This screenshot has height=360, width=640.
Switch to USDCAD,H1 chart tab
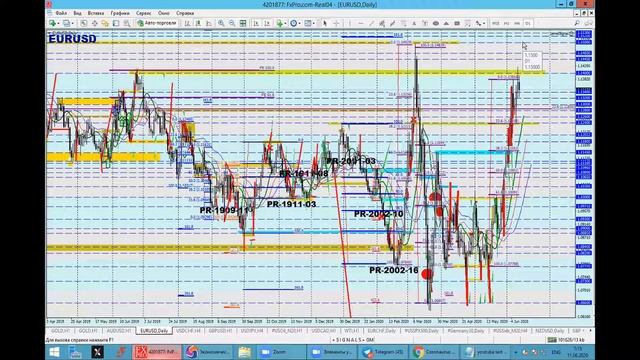(x=324, y=331)
